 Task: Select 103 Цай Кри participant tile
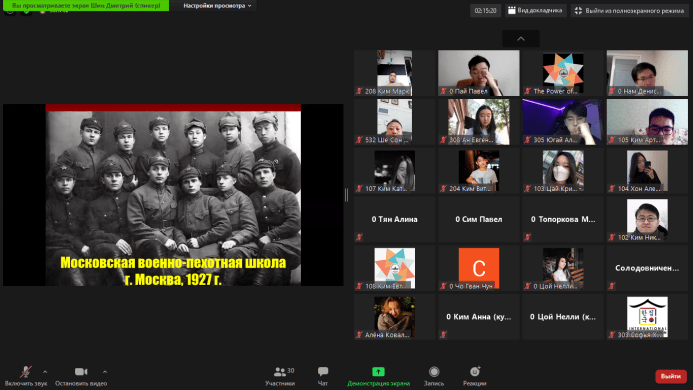(563, 171)
